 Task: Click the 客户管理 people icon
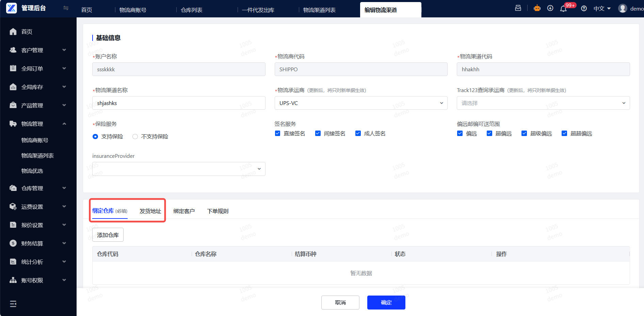click(13, 50)
